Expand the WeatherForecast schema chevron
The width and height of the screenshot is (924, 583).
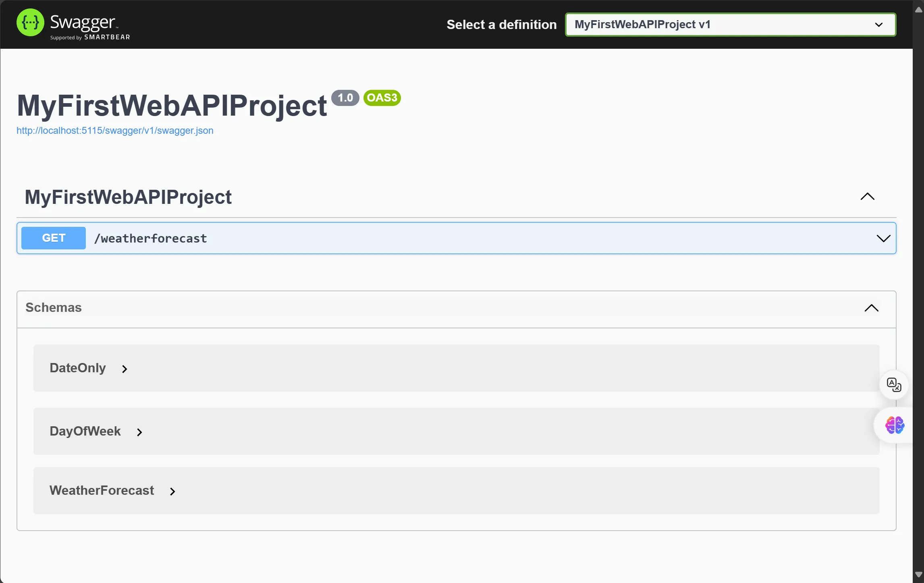pos(172,492)
